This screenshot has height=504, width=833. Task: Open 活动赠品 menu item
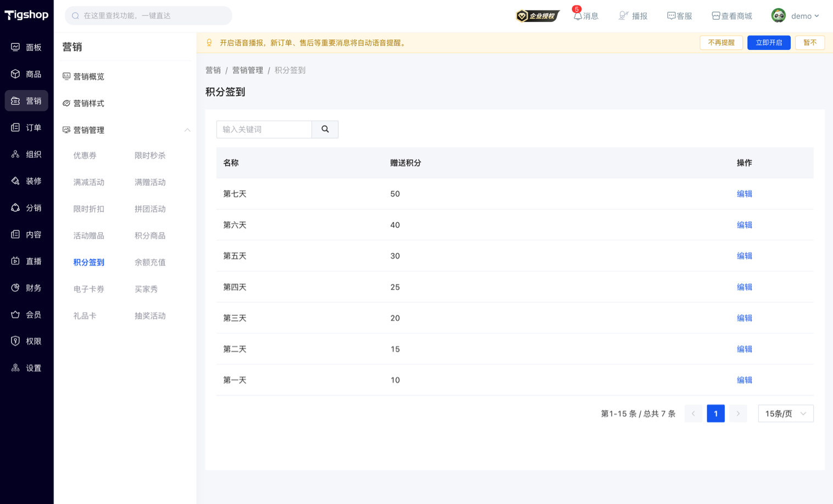pyautogui.click(x=89, y=236)
